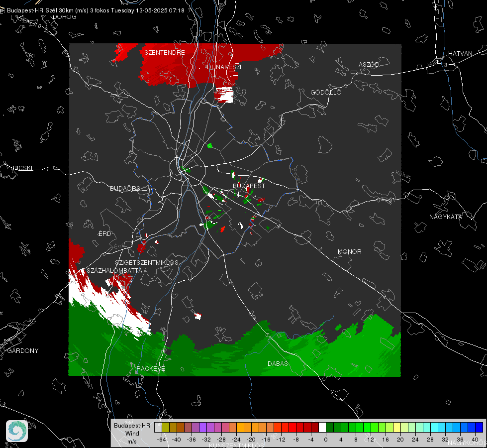Image resolution: width=487 pixels, height=448 pixels.
Task: Click the DUNAKESZI city label
Action: tap(224, 67)
